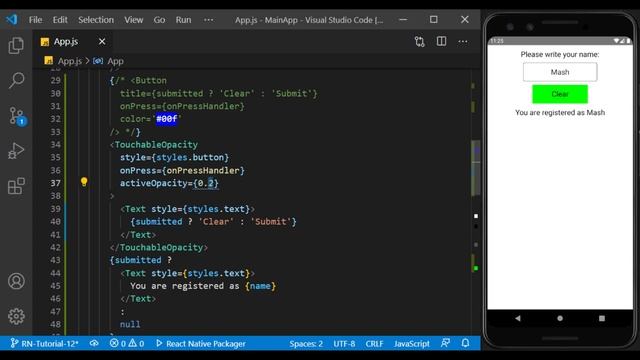The width and height of the screenshot is (640, 360).
Task: Click the lightbulb quick-fix on line 37
Action: tap(84, 182)
